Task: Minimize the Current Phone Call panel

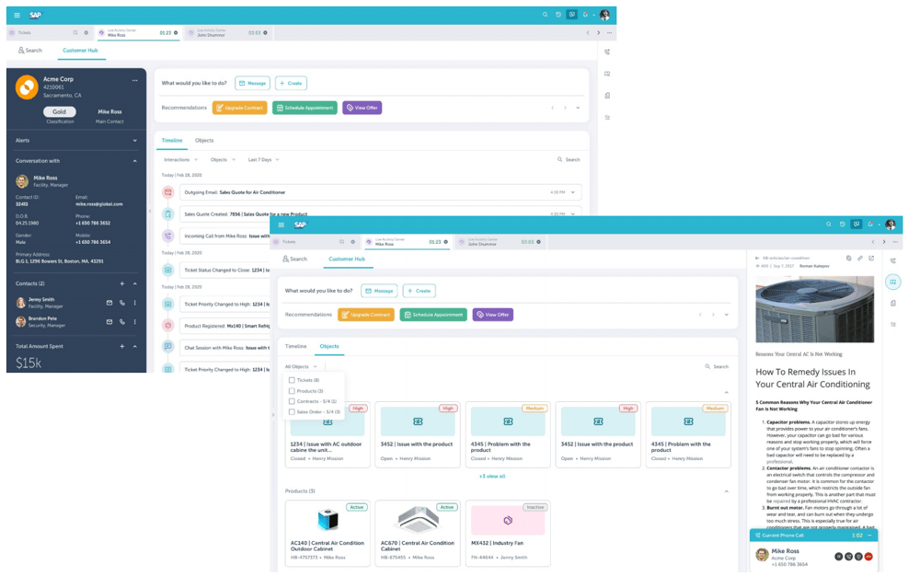Action: [x=869, y=536]
